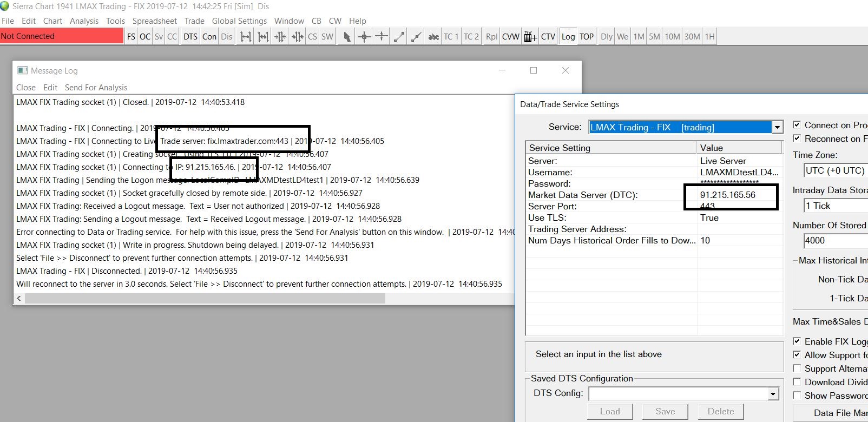Pick the diagonal line drawing tool
This screenshot has height=422, width=868.
pos(399,37)
